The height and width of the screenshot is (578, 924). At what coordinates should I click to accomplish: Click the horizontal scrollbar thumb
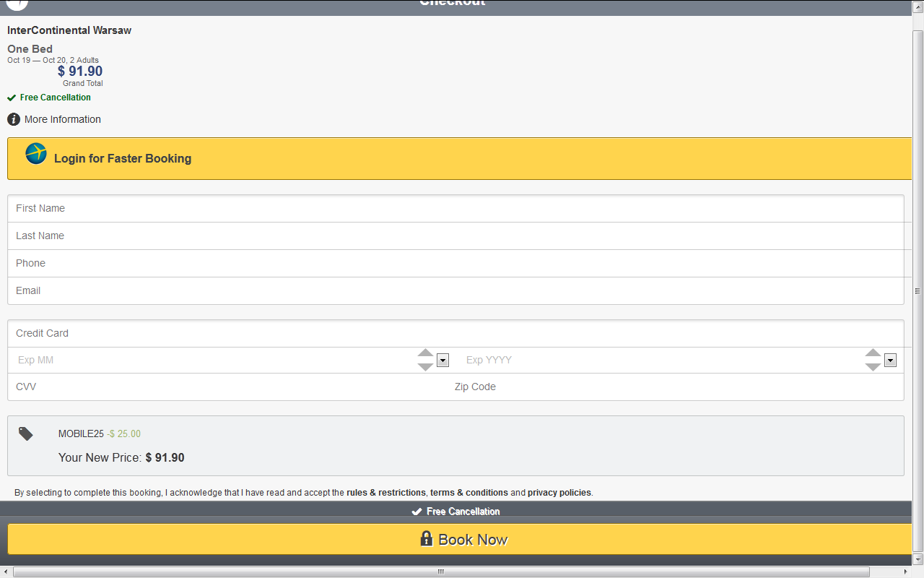coord(441,572)
